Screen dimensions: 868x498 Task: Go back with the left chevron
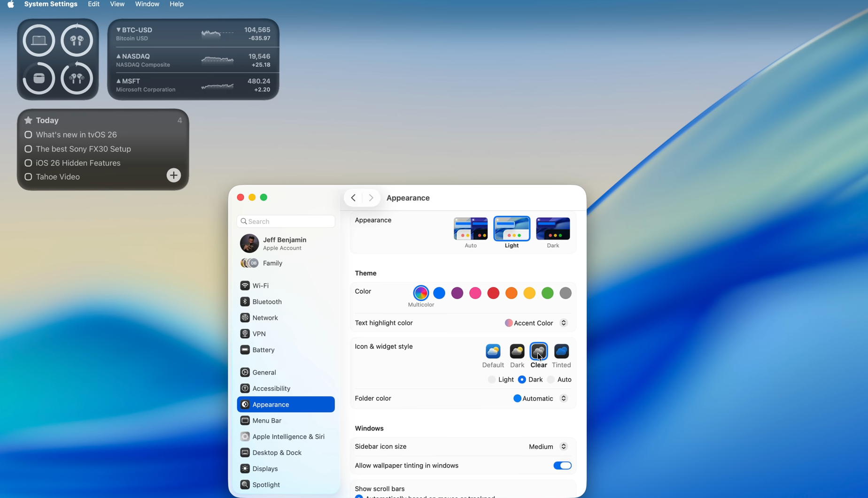353,198
